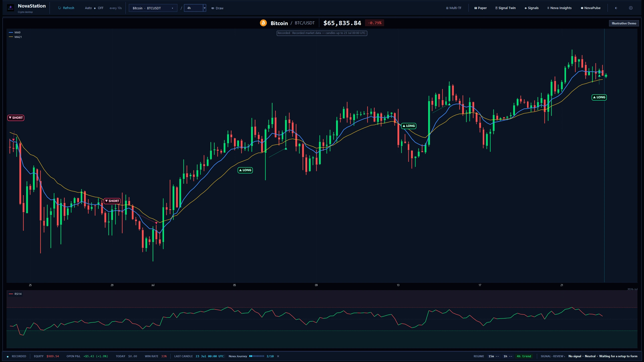Open the Signal Twin panel
Screen dimensions: 644x362
click(505, 8)
